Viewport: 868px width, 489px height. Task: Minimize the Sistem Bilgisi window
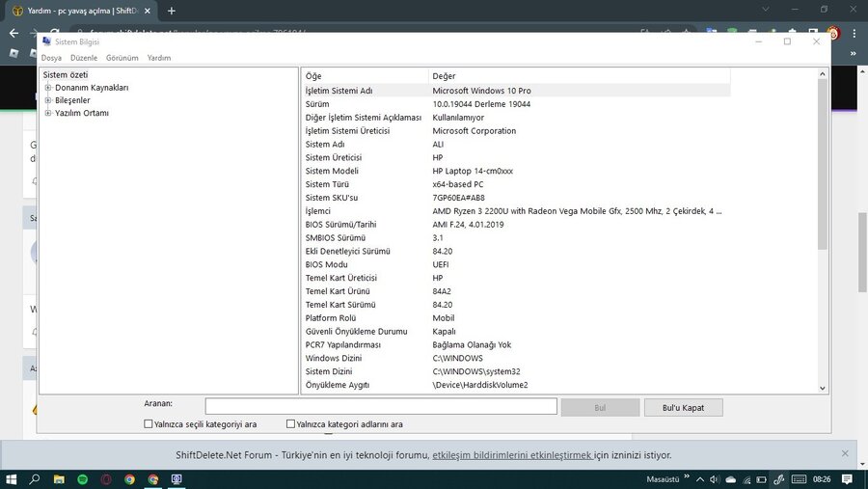pos(758,41)
